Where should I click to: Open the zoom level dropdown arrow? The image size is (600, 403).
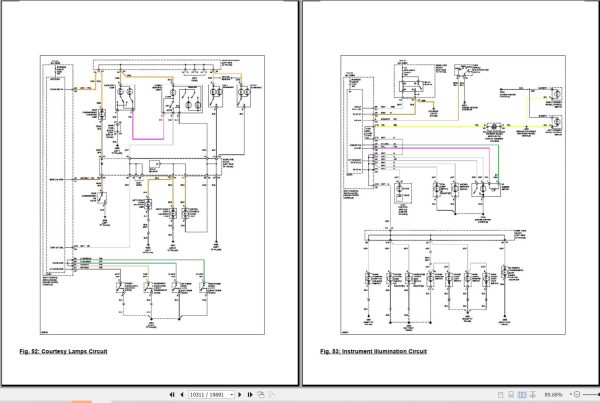coord(571,395)
